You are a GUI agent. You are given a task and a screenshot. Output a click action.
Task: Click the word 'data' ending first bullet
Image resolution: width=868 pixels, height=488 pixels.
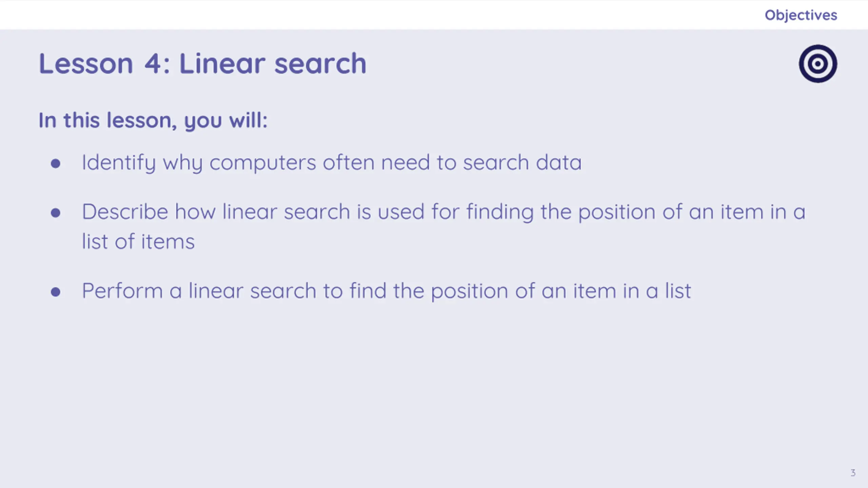559,162
